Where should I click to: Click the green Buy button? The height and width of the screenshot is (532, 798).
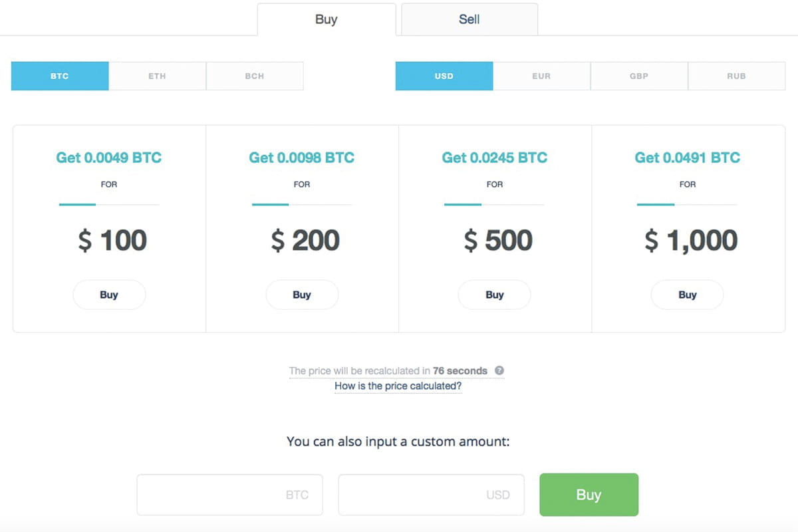(589, 495)
